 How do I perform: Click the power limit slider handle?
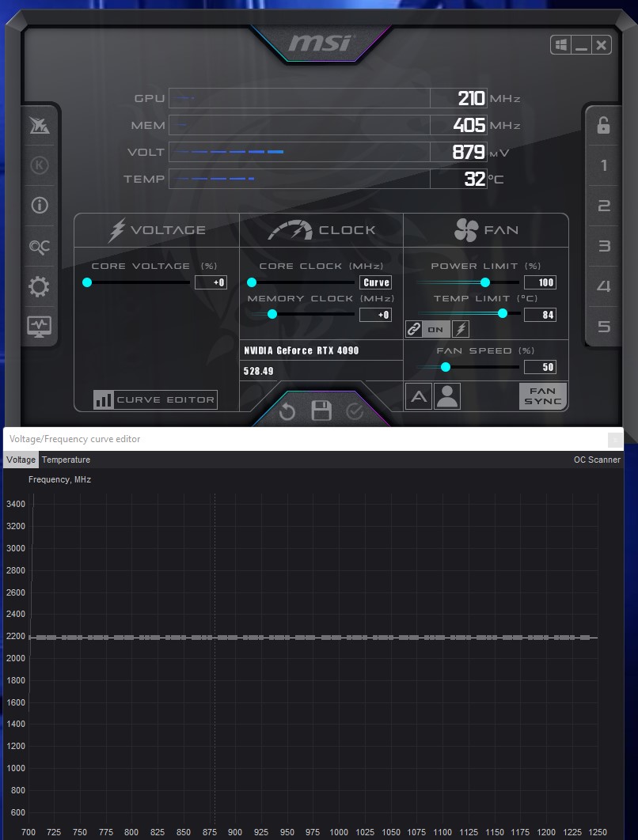pos(484,282)
